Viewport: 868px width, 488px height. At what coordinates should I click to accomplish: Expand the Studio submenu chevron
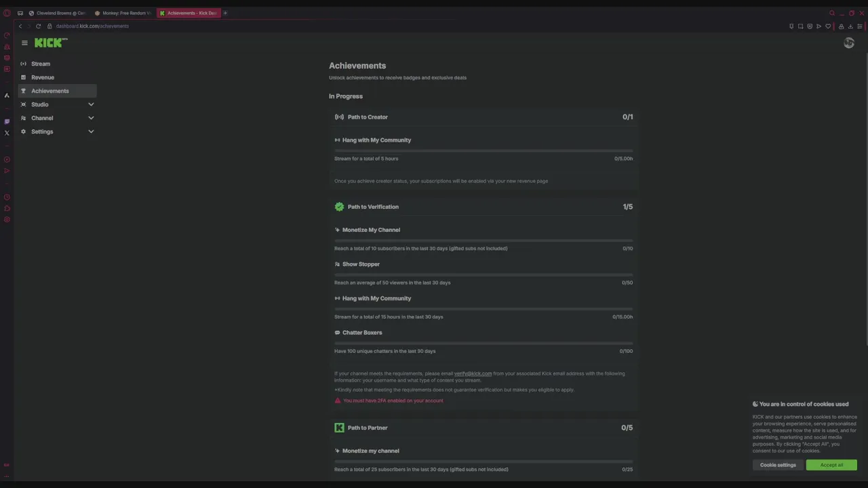click(x=91, y=104)
